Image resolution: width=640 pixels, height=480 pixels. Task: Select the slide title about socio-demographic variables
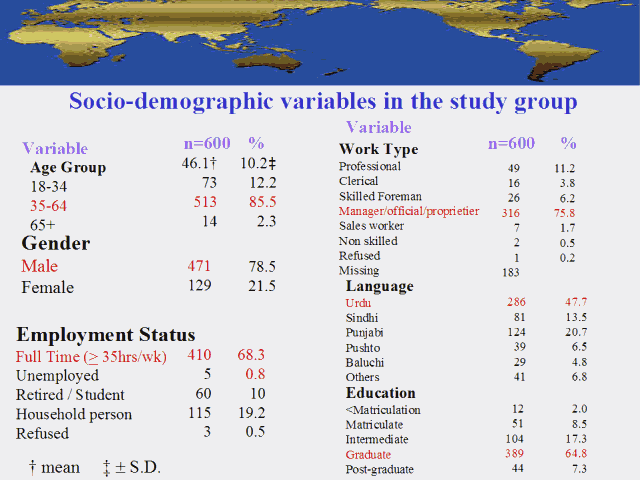pos(322,102)
